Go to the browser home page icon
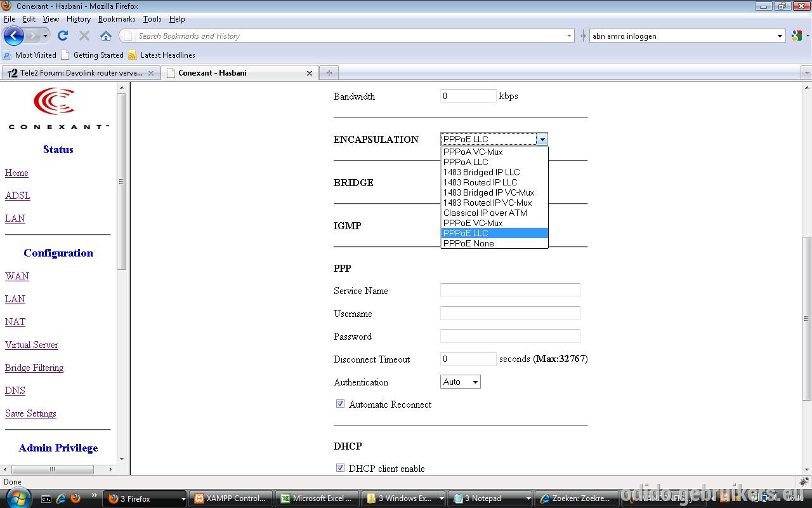 click(106, 36)
